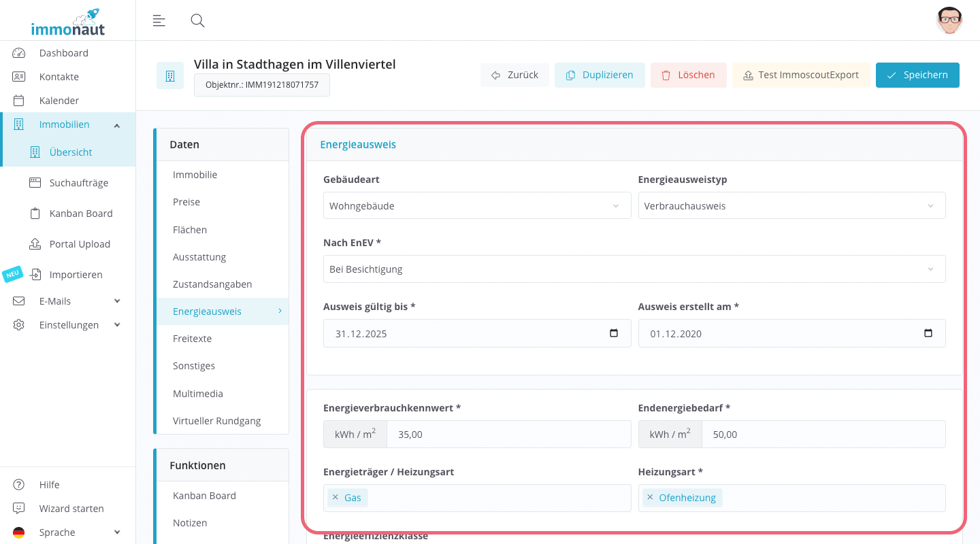Click the Energieverbrauchkennwert field showing 35,00
Screen dimensions: 980x544
[x=509, y=434]
